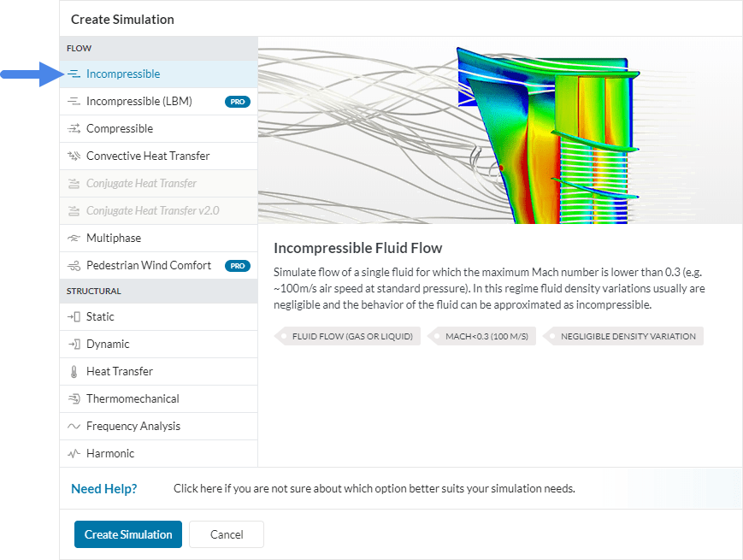Click the Pedestrian Wind Comfort icon

click(x=73, y=265)
